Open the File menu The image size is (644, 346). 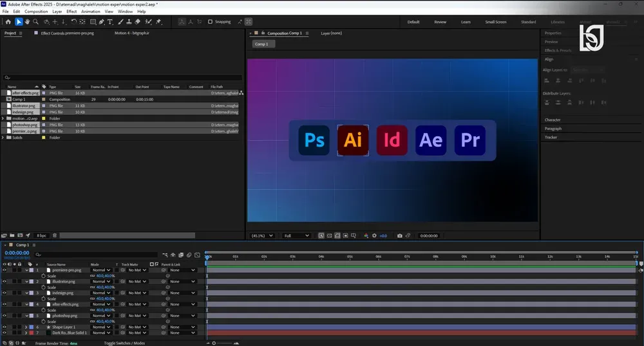click(5, 12)
